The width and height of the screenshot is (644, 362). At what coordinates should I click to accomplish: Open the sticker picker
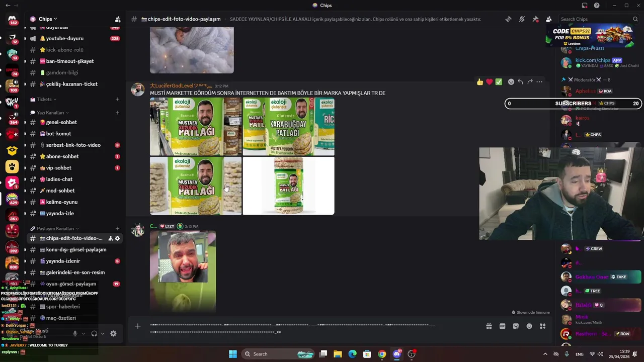pyautogui.click(x=516, y=326)
